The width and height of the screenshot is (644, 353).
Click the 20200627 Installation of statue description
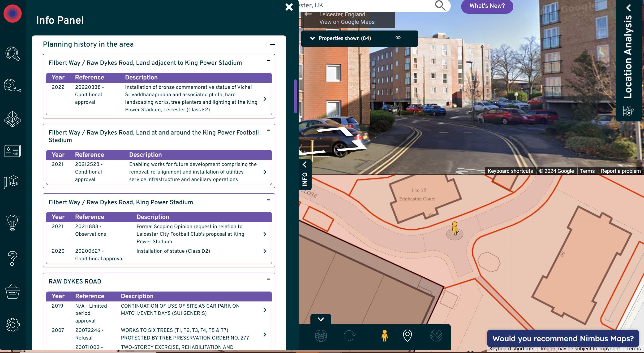173,251
